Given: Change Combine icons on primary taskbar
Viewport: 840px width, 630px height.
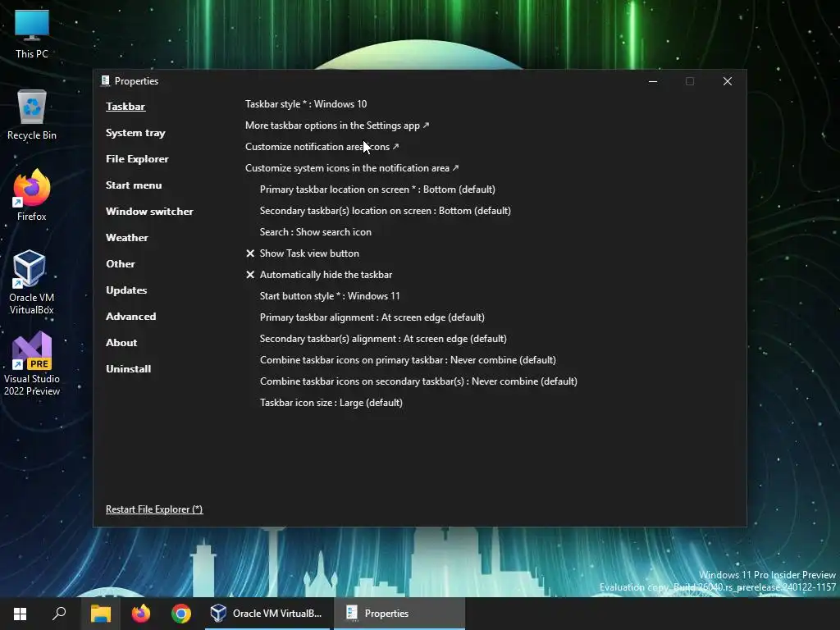Looking at the screenshot, I should click(x=408, y=360).
